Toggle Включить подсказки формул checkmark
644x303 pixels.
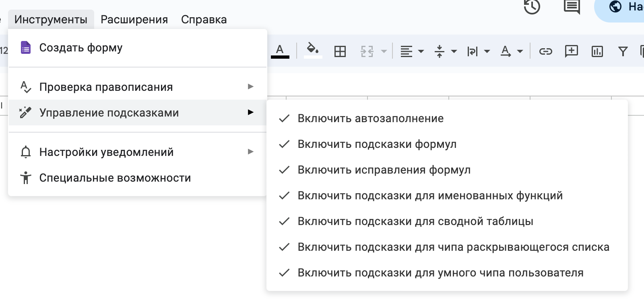coord(377,144)
